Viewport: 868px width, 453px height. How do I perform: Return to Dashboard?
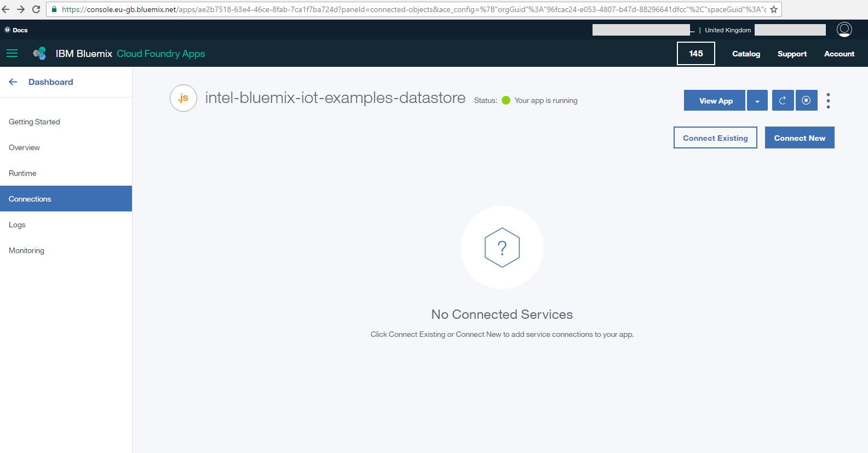tap(51, 82)
